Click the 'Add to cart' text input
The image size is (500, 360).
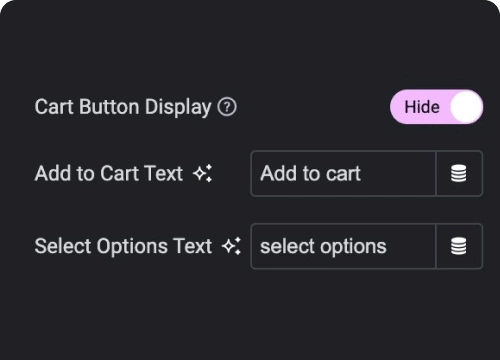pyautogui.click(x=343, y=173)
